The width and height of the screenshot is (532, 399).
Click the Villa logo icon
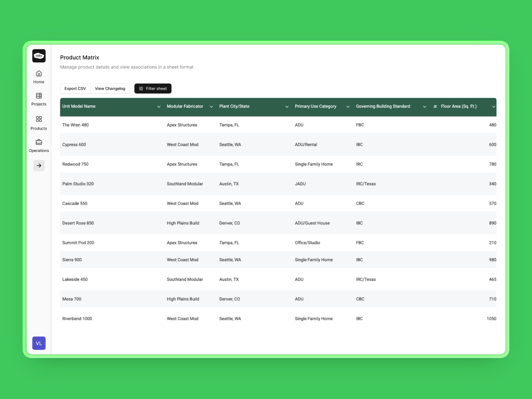39,56
